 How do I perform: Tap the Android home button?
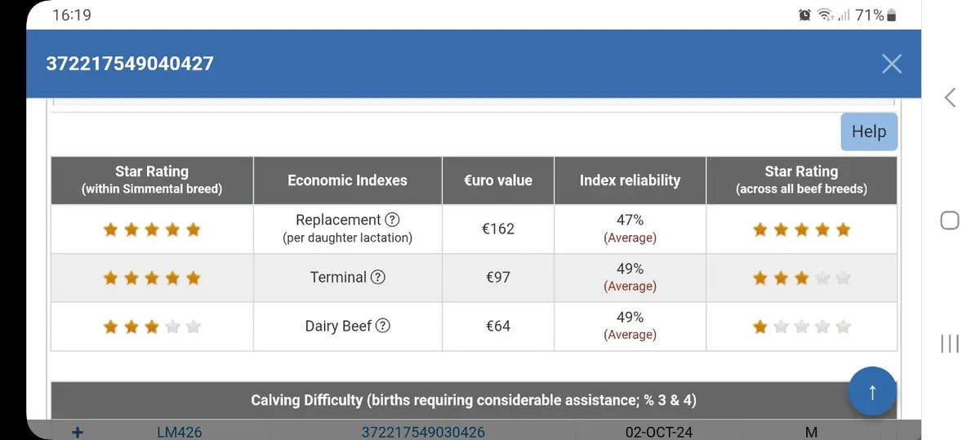pos(950,220)
